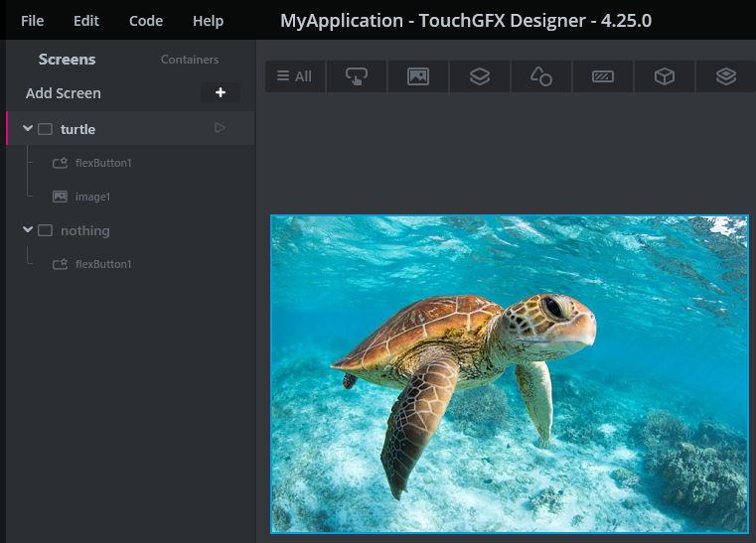The width and height of the screenshot is (756, 543).
Task: Switch to the Containers tab
Action: [190, 60]
